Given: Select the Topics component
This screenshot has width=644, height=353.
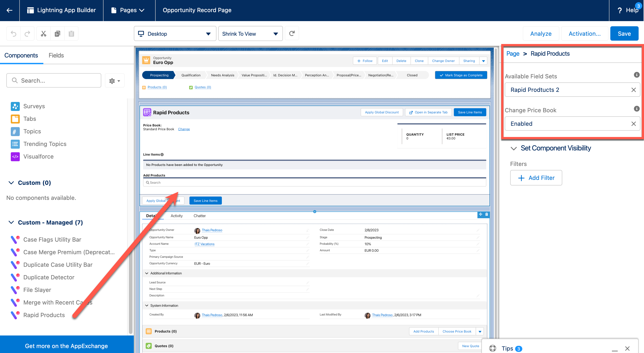Looking at the screenshot, I should pyautogui.click(x=26, y=131).
